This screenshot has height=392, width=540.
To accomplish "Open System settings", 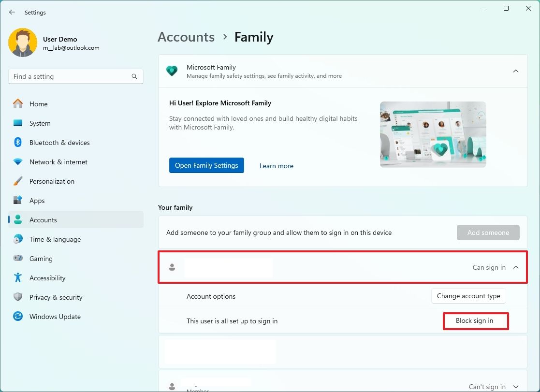I will point(40,123).
